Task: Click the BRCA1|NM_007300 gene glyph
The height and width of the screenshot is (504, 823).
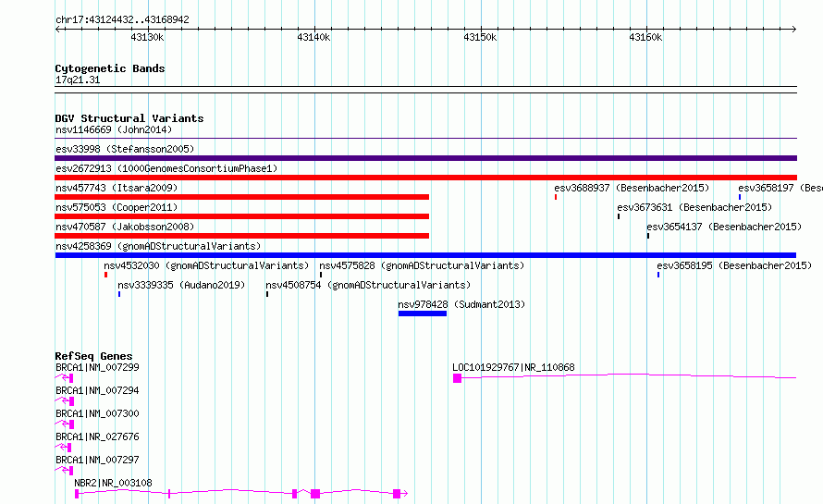Action: click(64, 424)
